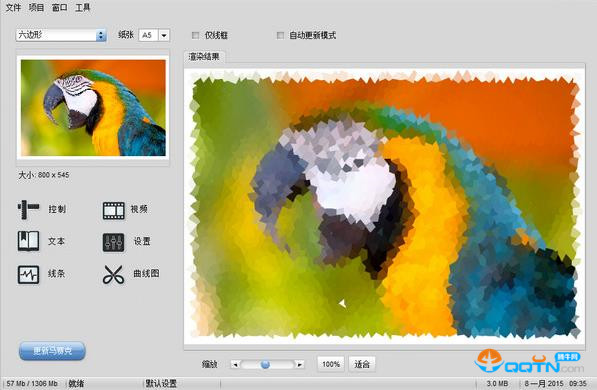Click the 文本 book icon

(28, 241)
